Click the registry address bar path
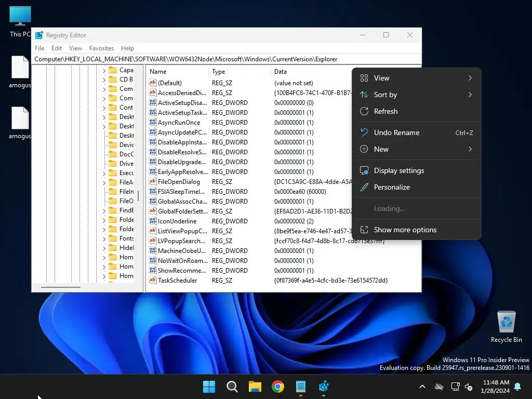532x399 pixels. coord(227,59)
